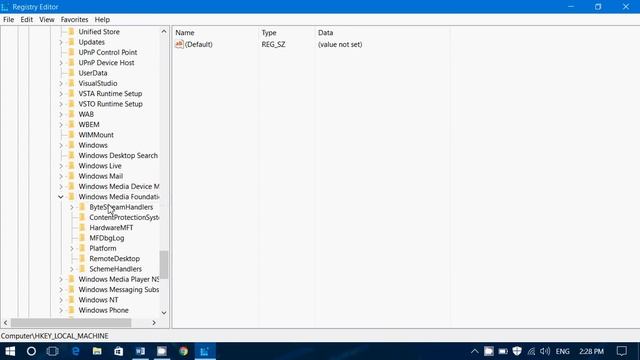Open the Windows Start menu
This screenshot has width=640, height=360.
pyautogui.click(x=10, y=351)
